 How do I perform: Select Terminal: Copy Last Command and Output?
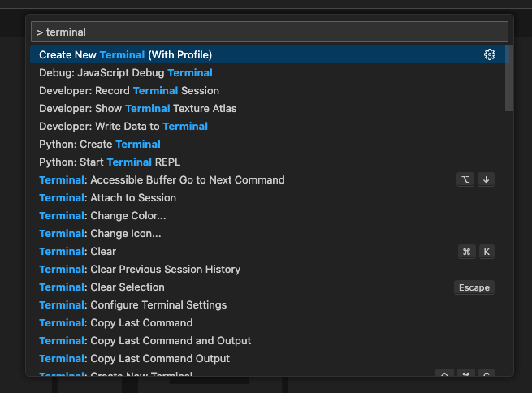(x=270, y=340)
